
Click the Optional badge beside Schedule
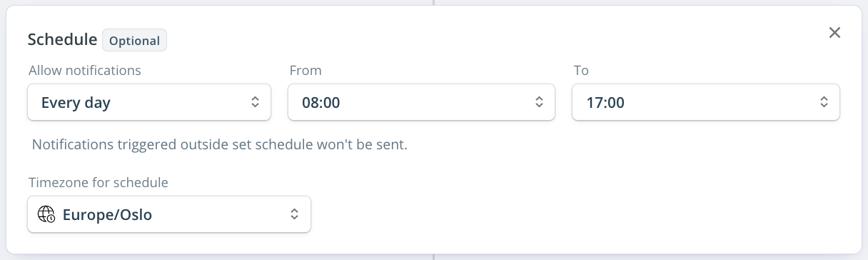tap(134, 40)
